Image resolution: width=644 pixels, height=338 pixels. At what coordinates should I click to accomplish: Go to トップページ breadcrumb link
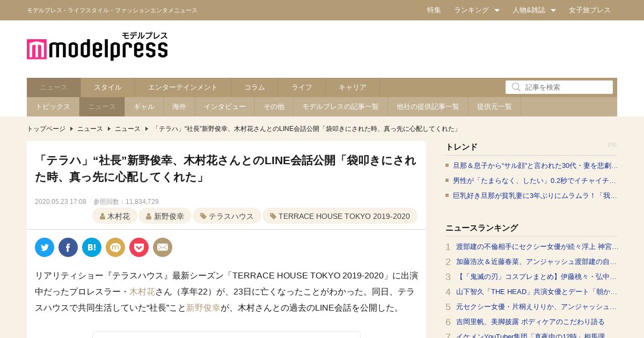46,129
